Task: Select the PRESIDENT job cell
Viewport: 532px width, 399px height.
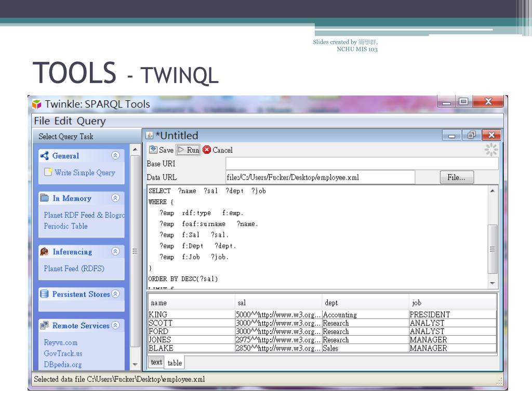Action: click(x=453, y=314)
